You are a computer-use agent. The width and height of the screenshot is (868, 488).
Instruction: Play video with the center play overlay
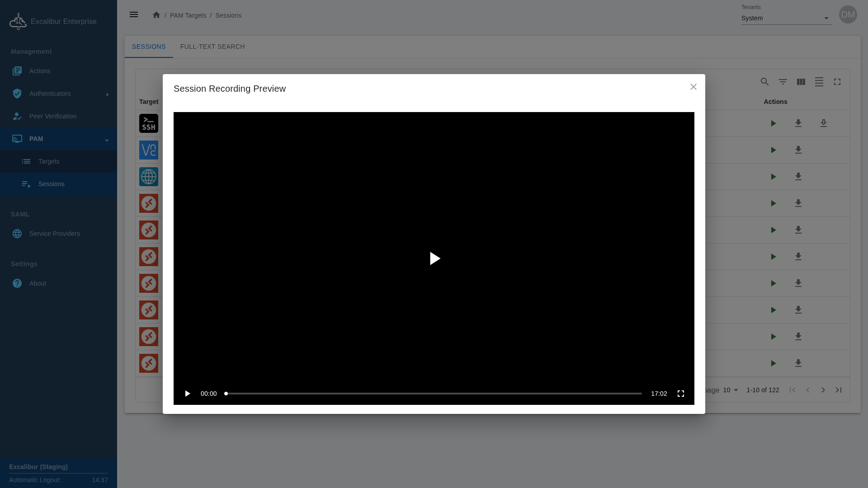pos(434,258)
